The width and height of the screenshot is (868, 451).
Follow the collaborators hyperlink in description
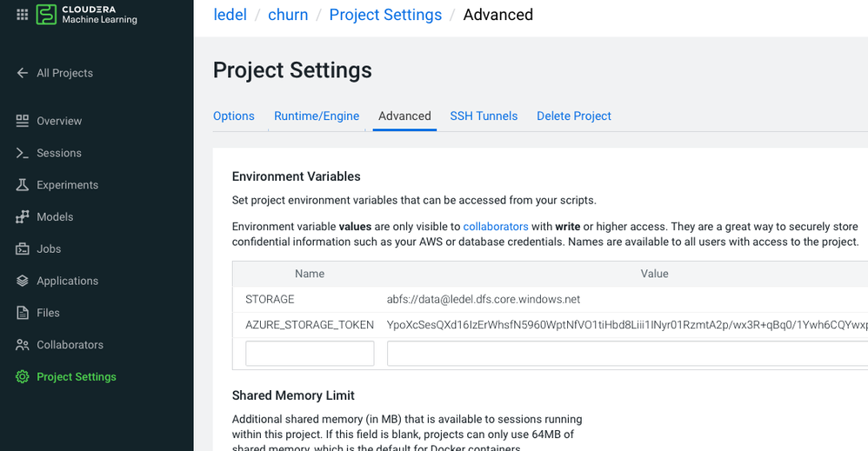496,227
